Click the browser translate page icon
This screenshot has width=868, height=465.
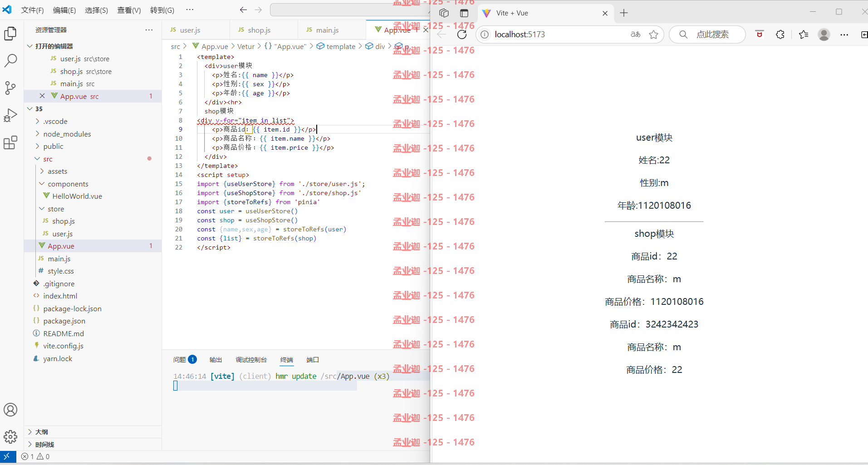pos(635,34)
